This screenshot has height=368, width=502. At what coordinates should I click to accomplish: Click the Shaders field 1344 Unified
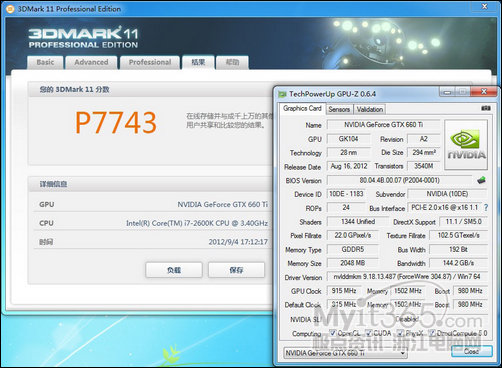coord(358,222)
